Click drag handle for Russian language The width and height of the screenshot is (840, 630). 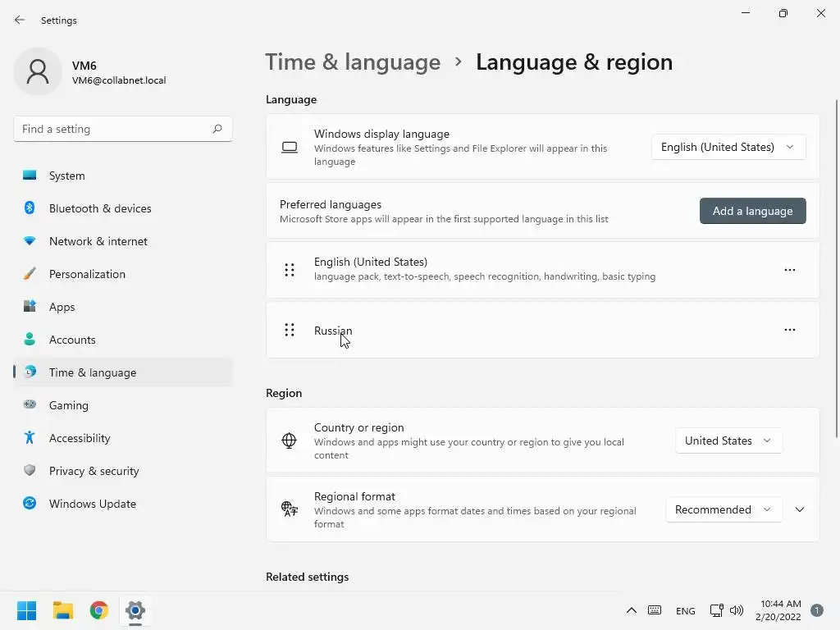[290, 330]
